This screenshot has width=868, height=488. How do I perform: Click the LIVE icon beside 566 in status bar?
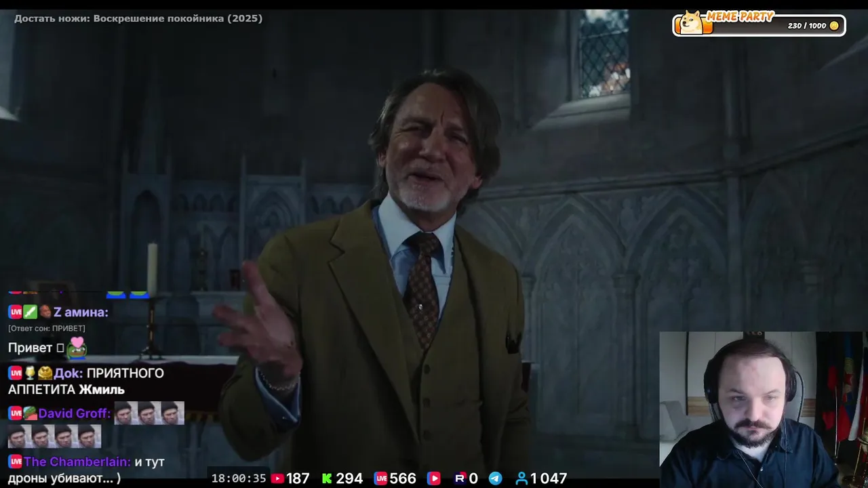click(380, 479)
